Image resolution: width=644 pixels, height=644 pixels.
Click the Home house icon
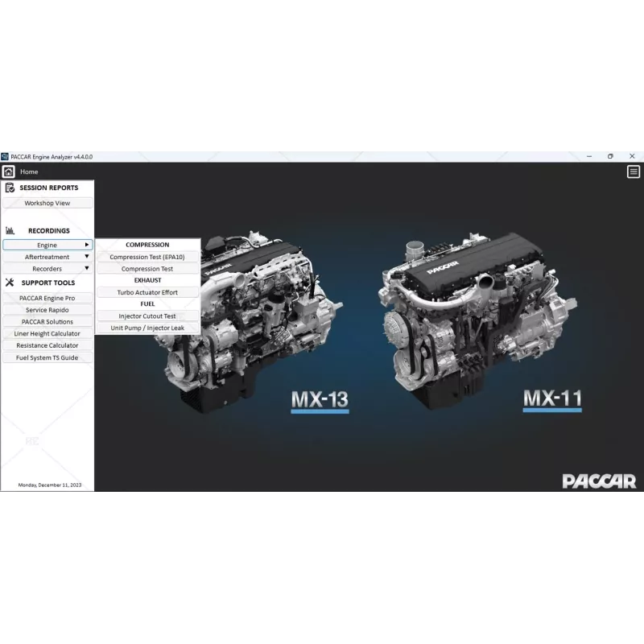(8, 171)
